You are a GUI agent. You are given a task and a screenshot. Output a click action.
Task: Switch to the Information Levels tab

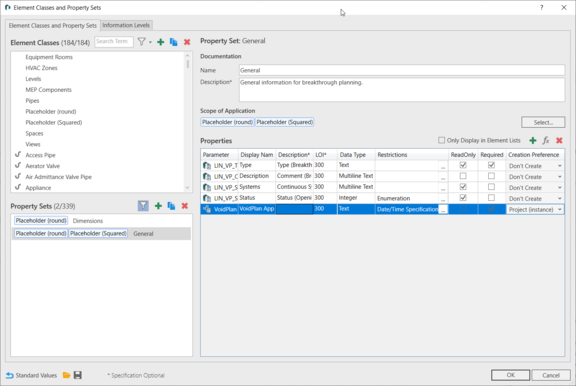(x=126, y=25)
